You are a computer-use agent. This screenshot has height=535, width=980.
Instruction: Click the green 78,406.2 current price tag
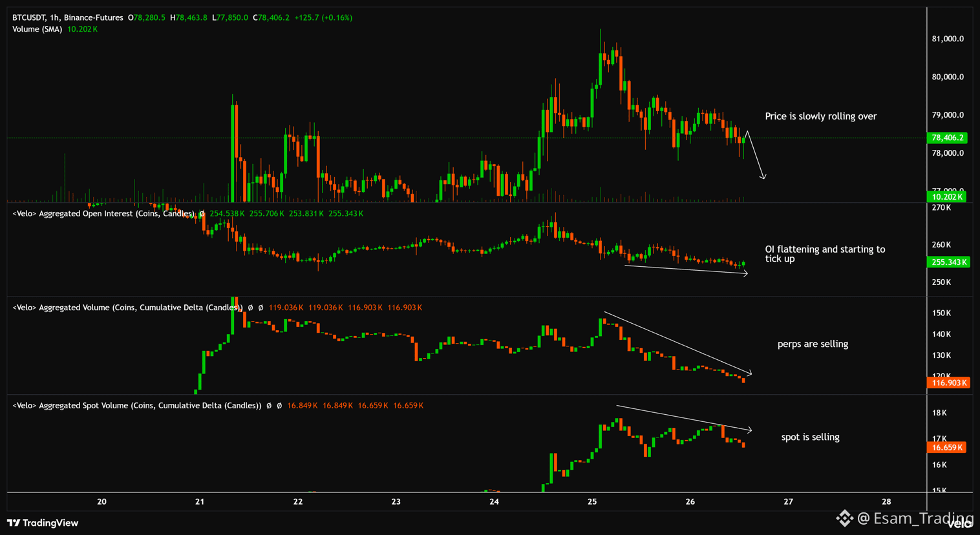point(947,138)
